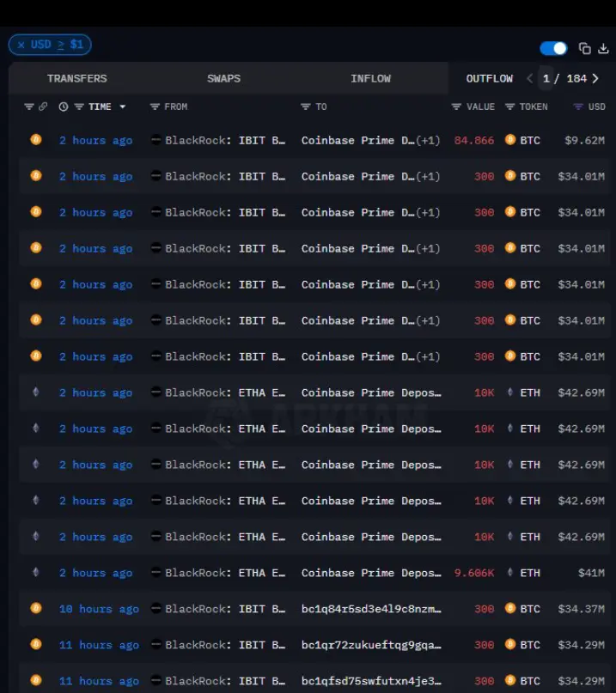Open Coinbase Prime Depos… on 9.606K row
Screen dimensions: 616x693
pyautogui.click(x=371, y=574)
